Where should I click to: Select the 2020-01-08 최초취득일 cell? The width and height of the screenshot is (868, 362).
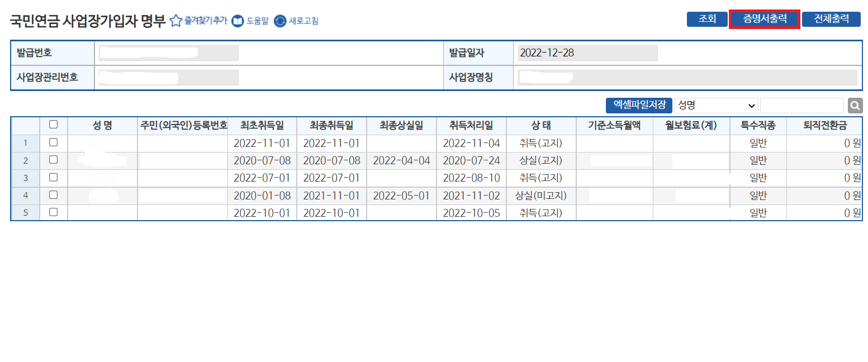click(x=262, y=196)
